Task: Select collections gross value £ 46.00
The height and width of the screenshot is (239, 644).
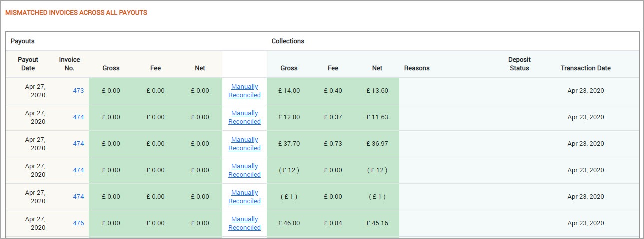Action: [x=289, y=223]
